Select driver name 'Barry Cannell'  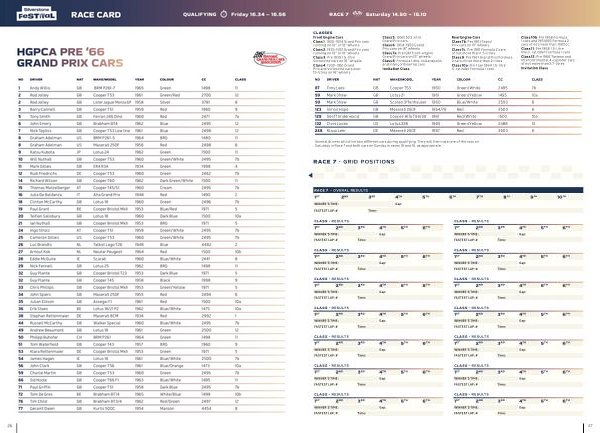click(42, 109)
